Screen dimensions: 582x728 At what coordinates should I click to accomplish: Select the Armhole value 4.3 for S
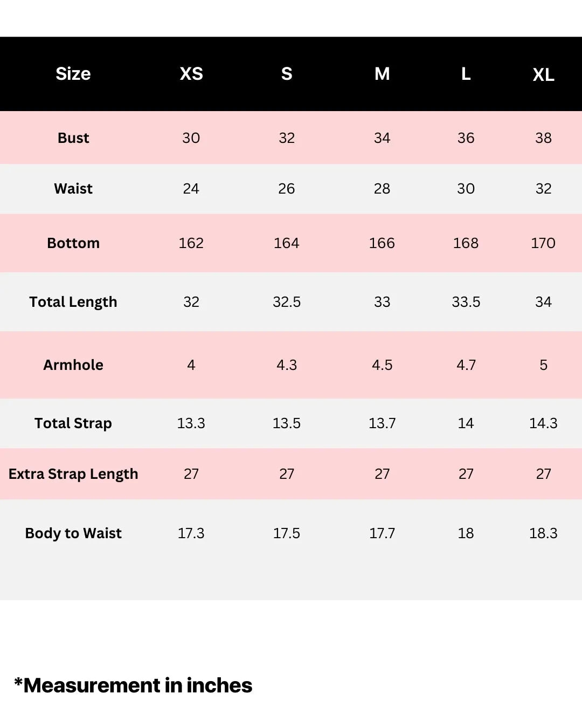point(287,365)
